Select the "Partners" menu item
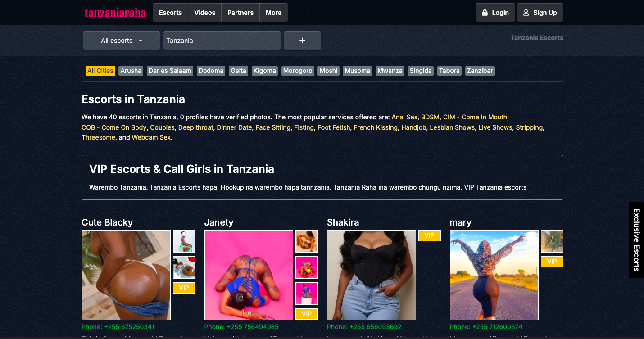644x339 pixels. [240, 12]
